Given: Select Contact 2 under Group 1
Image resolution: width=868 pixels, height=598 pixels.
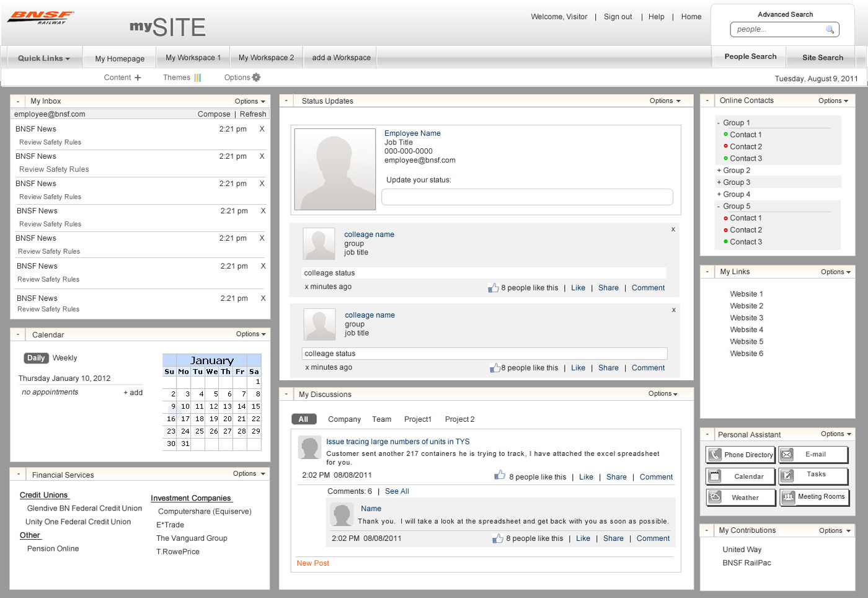Looking at the screenshot, I should point(745,146).
